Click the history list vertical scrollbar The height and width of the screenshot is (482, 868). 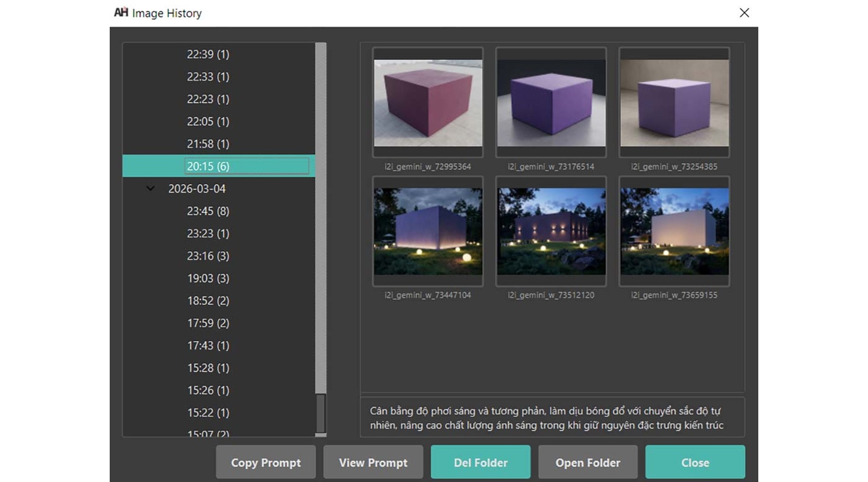(x=321, y=217)
